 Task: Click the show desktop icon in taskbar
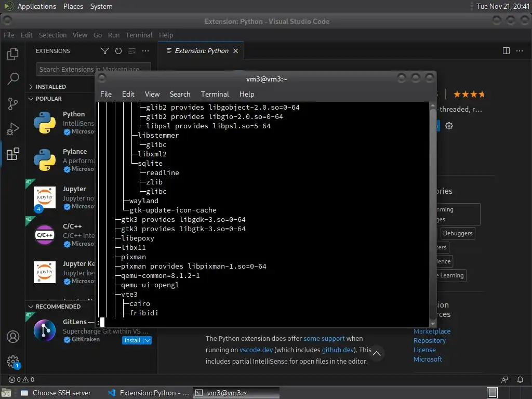coord(492,393)
